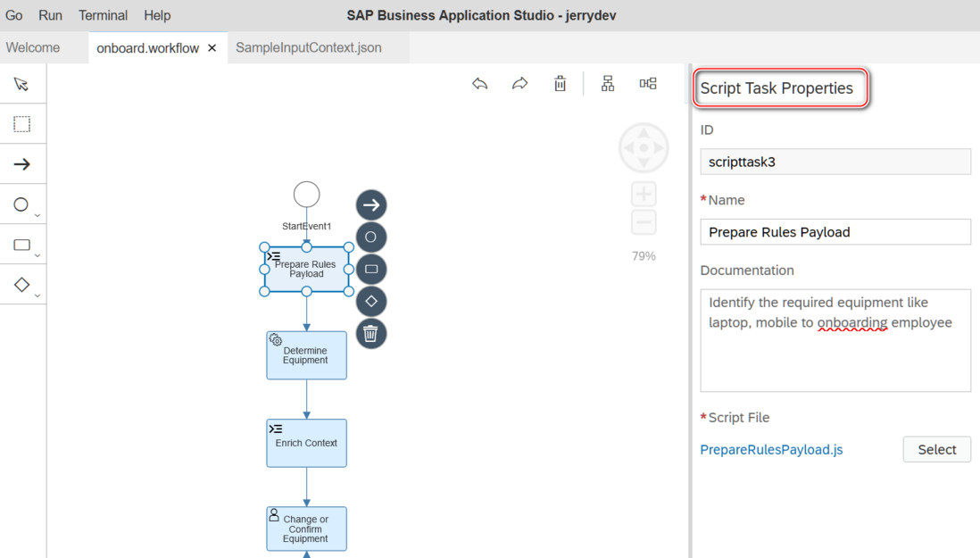The width and height of the screenshot is (980, 558).
Task: Expand gateway types arrow beside diamond tool
Action: [x=37, y=296]
